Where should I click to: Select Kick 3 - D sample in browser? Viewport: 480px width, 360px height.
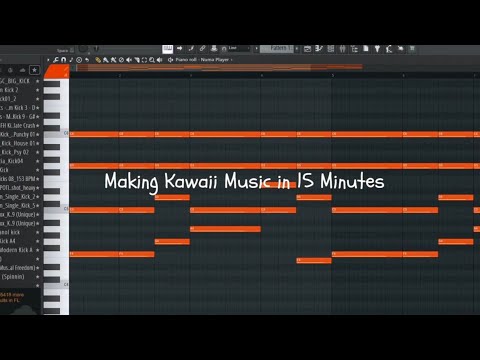[19, 108]
